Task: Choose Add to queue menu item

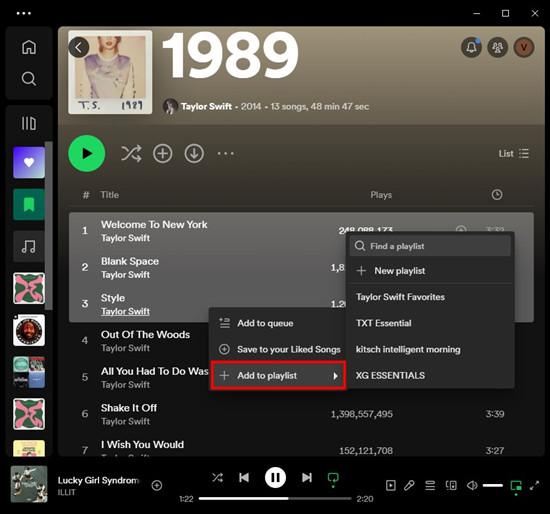Action: tap(278, 323)
